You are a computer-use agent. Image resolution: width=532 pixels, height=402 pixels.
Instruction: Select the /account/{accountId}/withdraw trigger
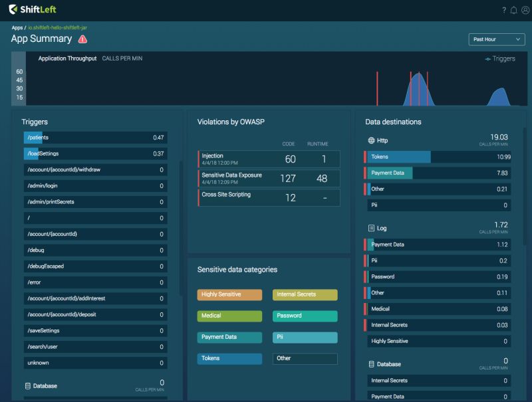tap(96, 169)
